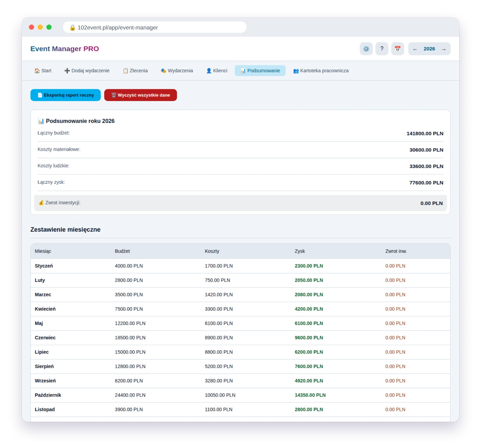
Task: Click the trash icon on Wyczyść wszystkie dane
Action: point(114,95)
